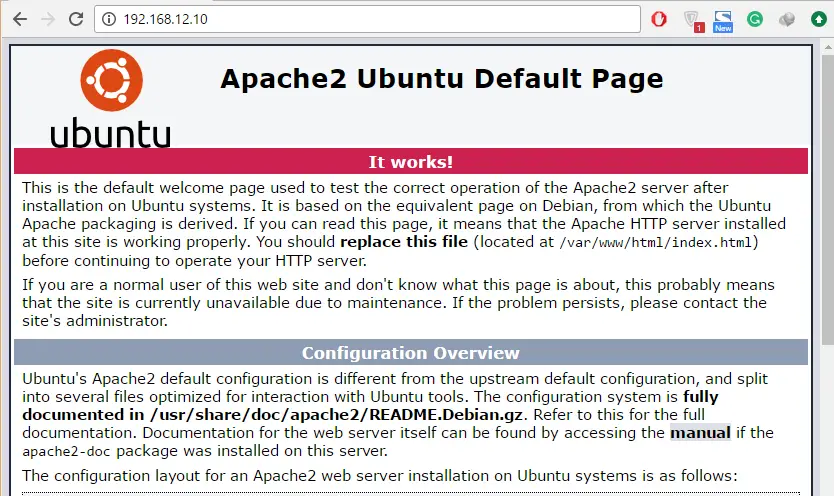Click the vertical scrollbar thumb
Screen dimensions: 834x496
(x=828, y=198)
